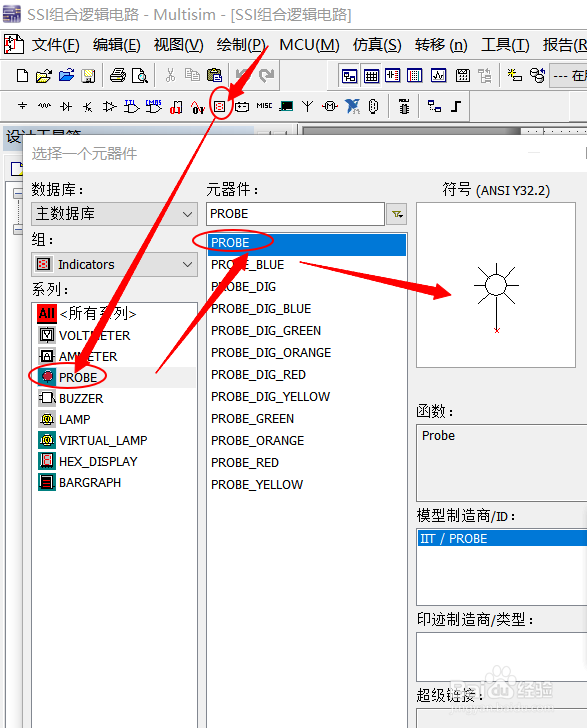Place a hierarchical block icon
The height and width of the screenshot is (728, 587).
coord(434,106)
